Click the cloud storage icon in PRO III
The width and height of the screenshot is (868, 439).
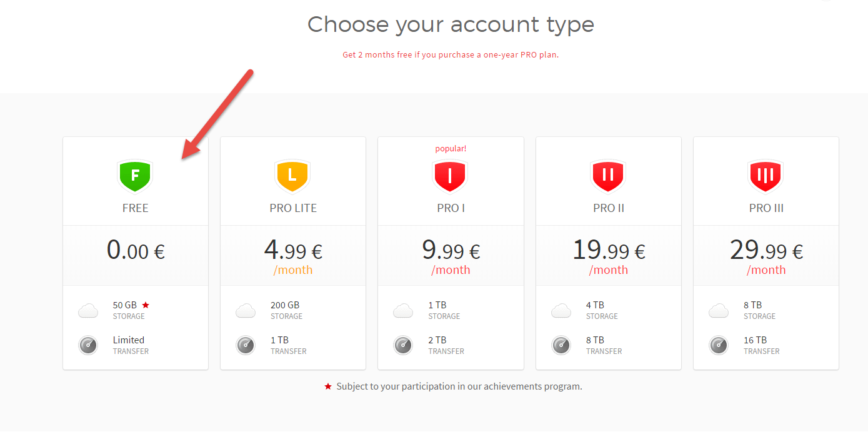[719, 310]
